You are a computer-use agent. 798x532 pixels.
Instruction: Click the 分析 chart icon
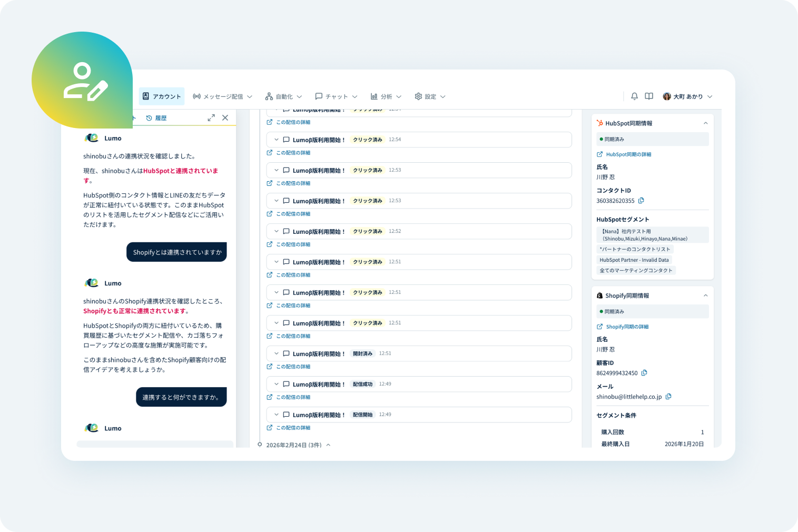374,96
